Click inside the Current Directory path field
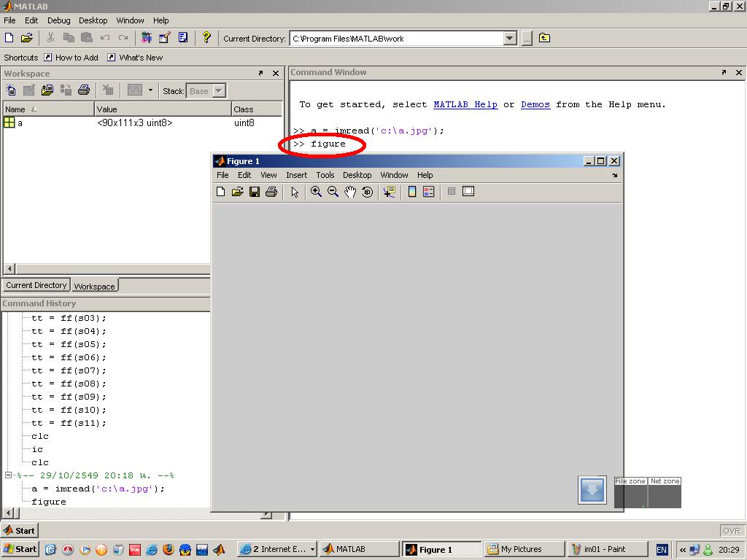Viewport: 747px width, 560px height. pos(396,39)
